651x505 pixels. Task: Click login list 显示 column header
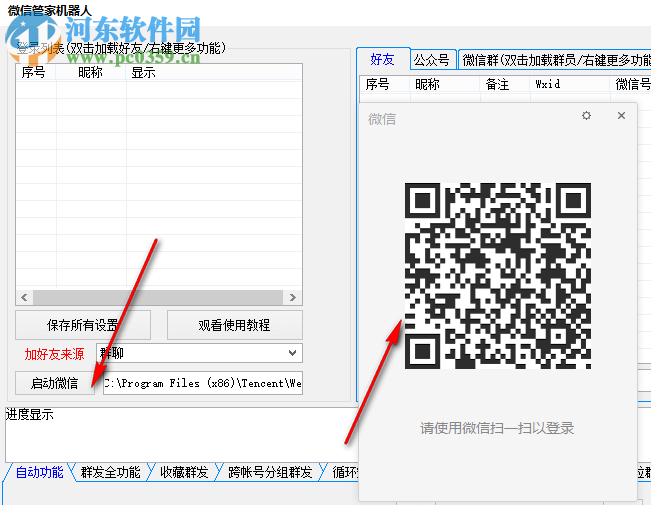[x=214, y=72]
